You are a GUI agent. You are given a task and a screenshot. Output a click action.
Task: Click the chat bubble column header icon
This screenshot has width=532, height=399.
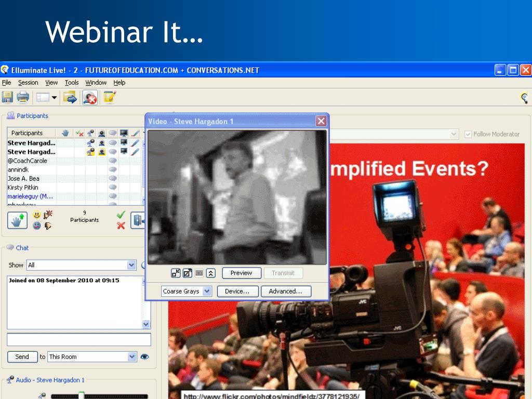[x=113, y=133]
